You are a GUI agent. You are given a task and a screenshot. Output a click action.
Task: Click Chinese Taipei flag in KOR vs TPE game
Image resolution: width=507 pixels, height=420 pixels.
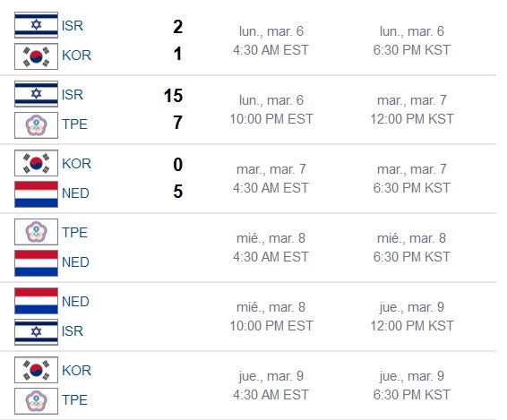point(36,401)
